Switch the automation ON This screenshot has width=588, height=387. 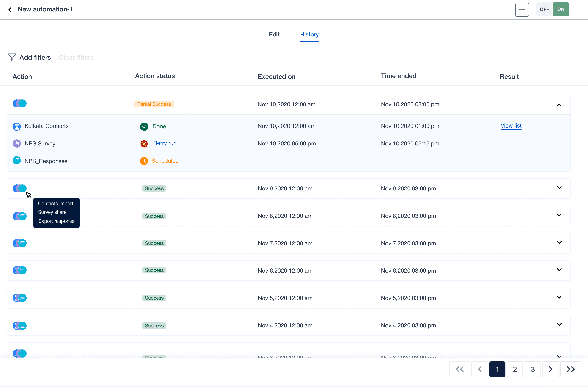561,9
